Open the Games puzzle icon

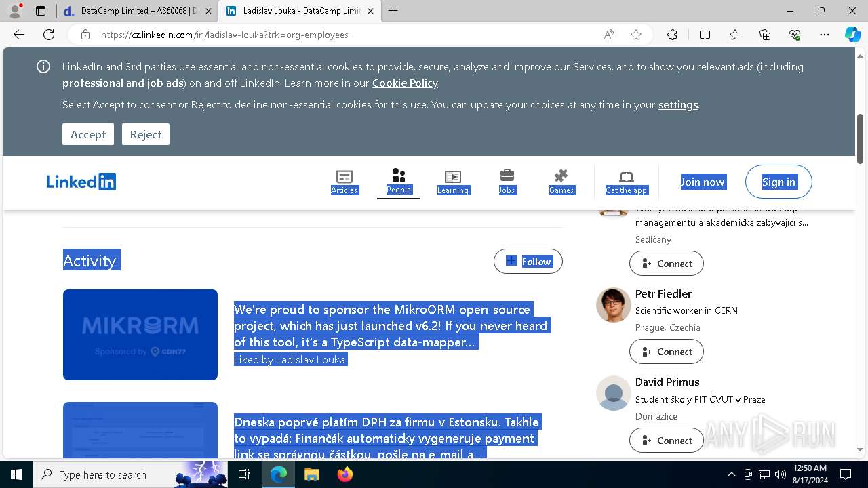(561, 182)
